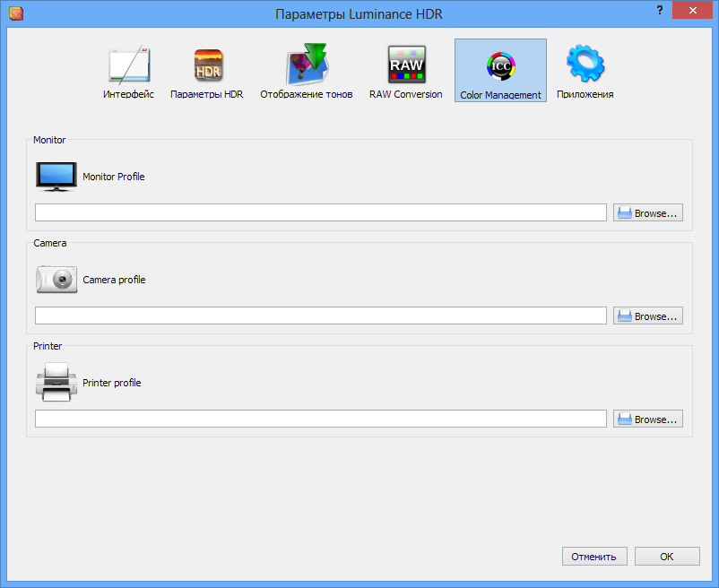Close the Параметры Luminance HDR dialog
The image size is (719, 588).
tap(692, 10)
